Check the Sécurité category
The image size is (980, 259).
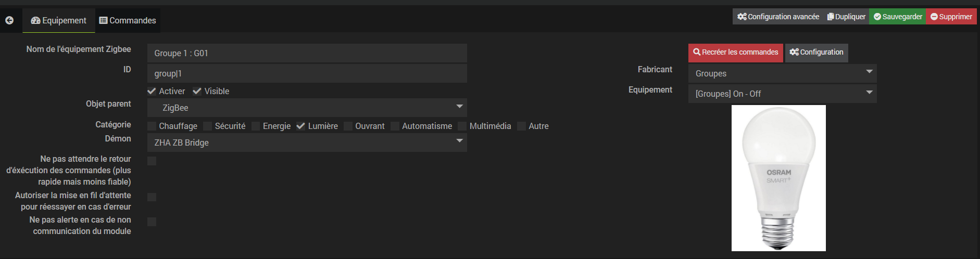207,126
